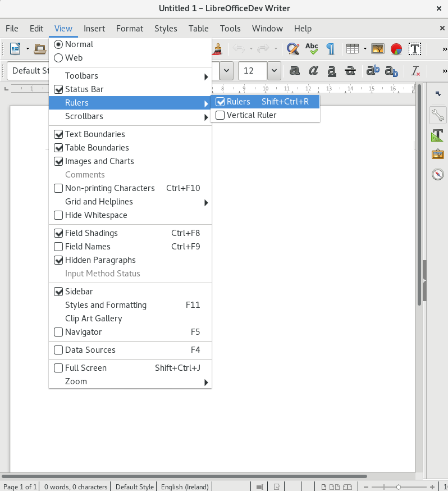Click the zoom slider handle

point(398,487)
